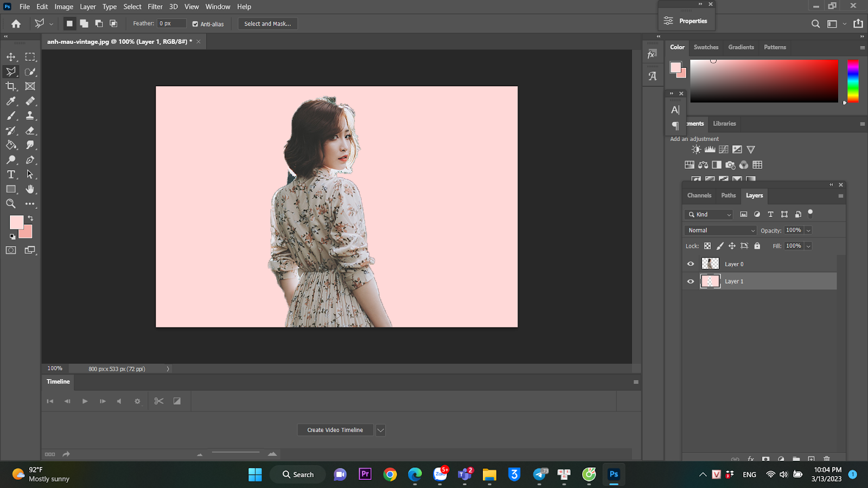Select the Smudge tool
This screenshot has height=488, width=868.
point(30,145)
